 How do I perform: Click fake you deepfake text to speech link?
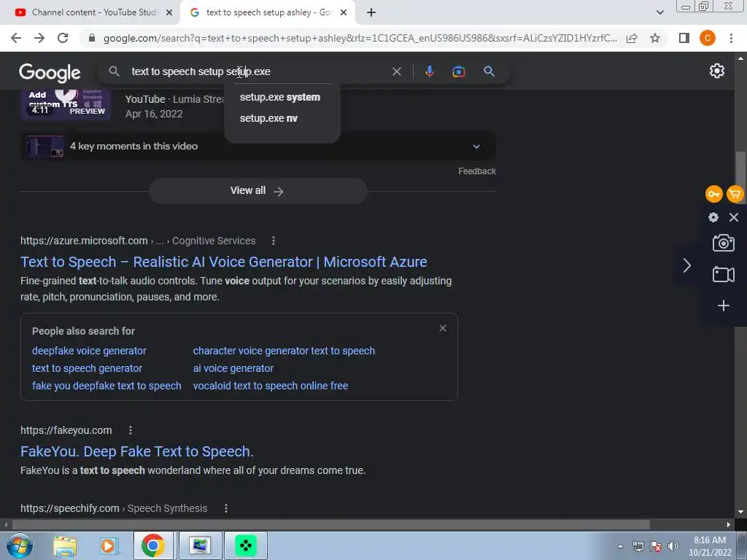107,386
